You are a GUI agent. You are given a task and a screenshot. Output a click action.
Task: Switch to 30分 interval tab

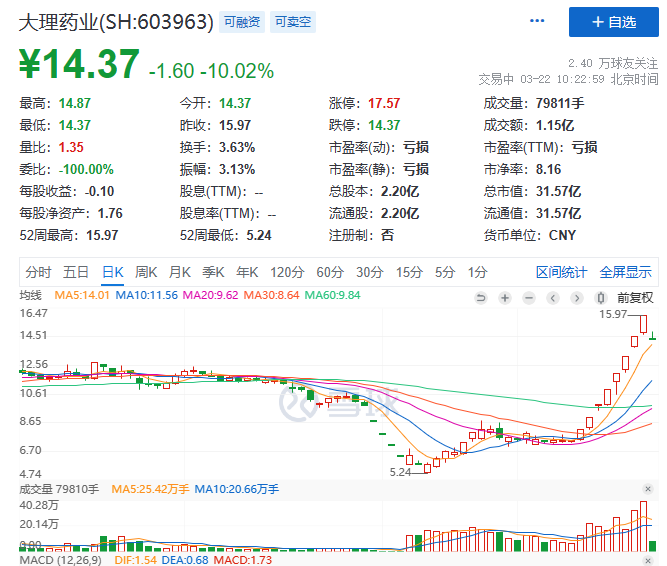(x=370, y=272)
